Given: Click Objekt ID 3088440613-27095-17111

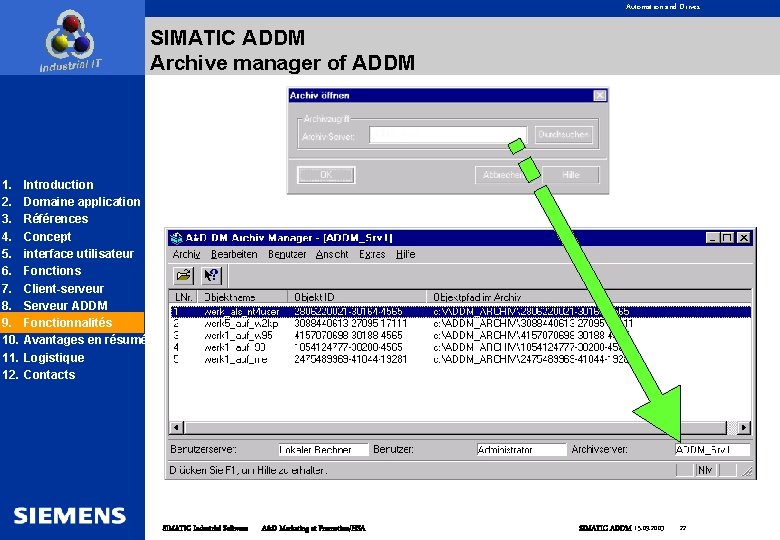Looking at the screenshot, I should (351, 324).
